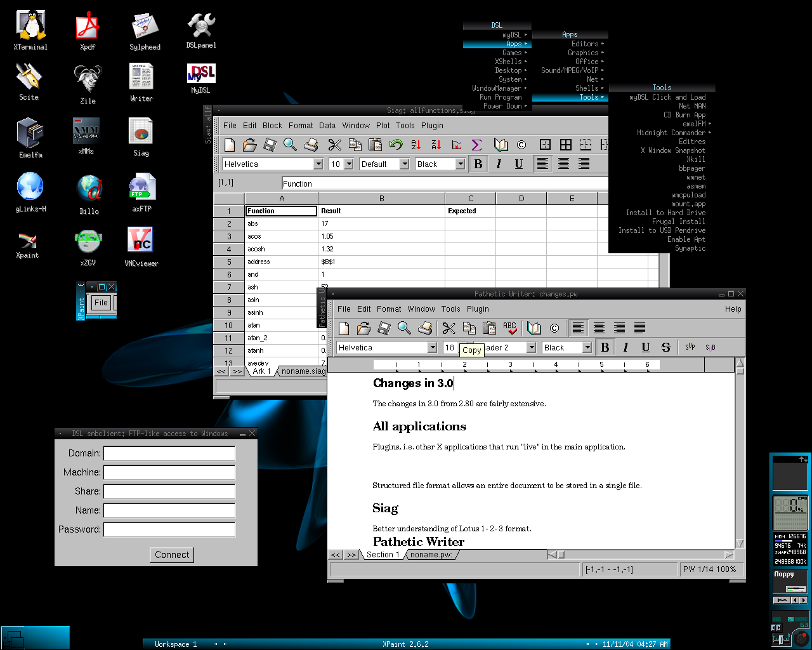
Task: Toggle Bold in Pathetic Writer format bar
Action: click(605, 347)
